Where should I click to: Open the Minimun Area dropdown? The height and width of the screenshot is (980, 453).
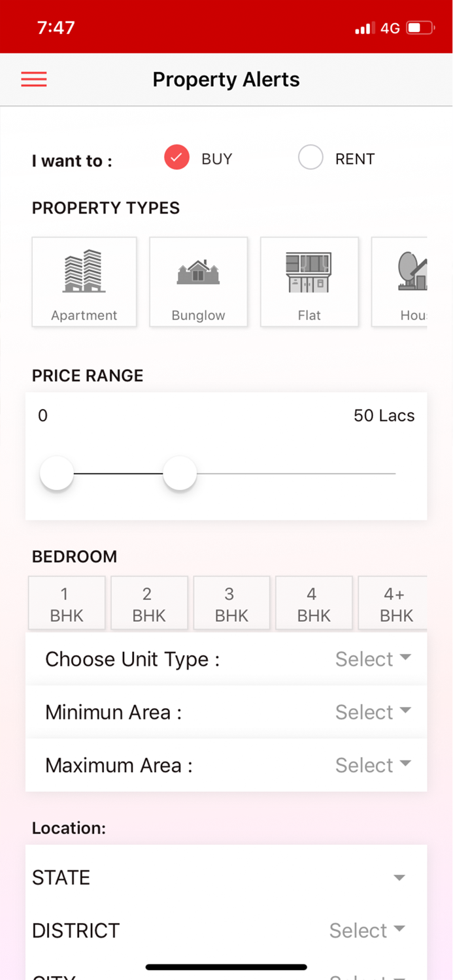[x=373, y=711]
